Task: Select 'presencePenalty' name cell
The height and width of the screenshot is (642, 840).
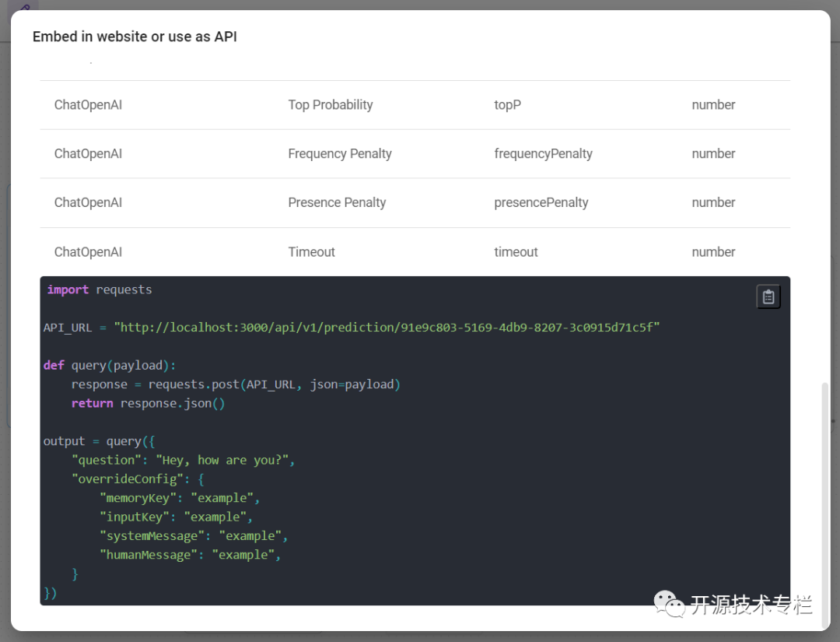Action: pyautogui.click(x=541, y=202)
